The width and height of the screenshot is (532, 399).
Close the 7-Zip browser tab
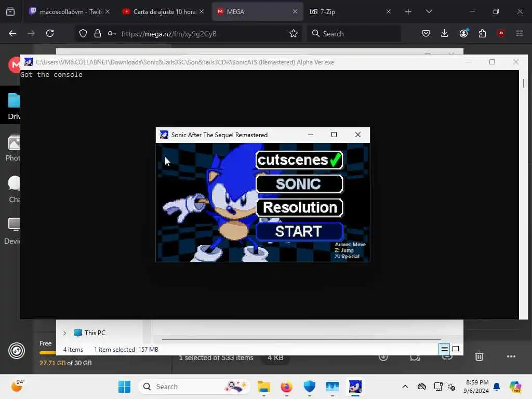tap(389, 11)
